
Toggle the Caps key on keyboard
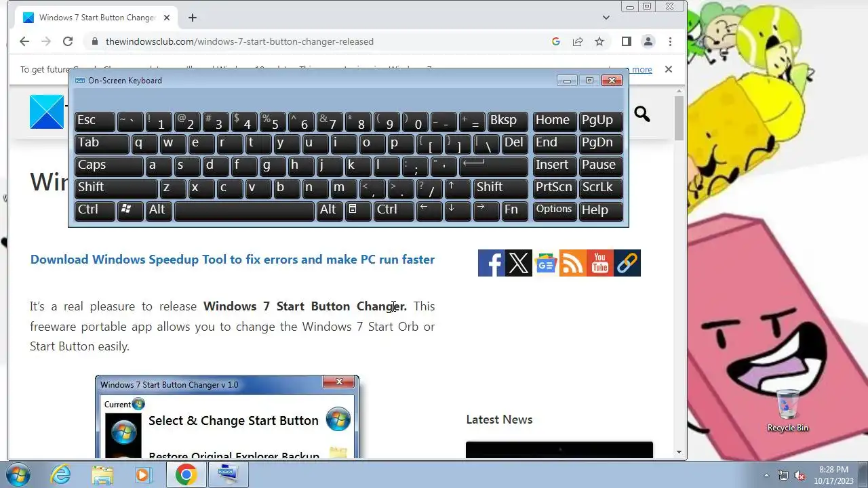coord(108,166)
